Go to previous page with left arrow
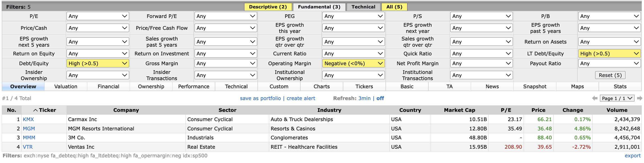This screenshot has height=163, width=644. pos(595,98)
